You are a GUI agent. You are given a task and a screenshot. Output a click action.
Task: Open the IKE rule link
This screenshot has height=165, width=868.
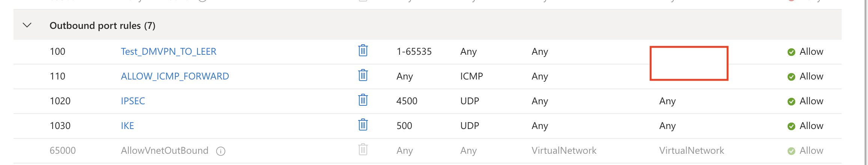[x=127, y=126]
